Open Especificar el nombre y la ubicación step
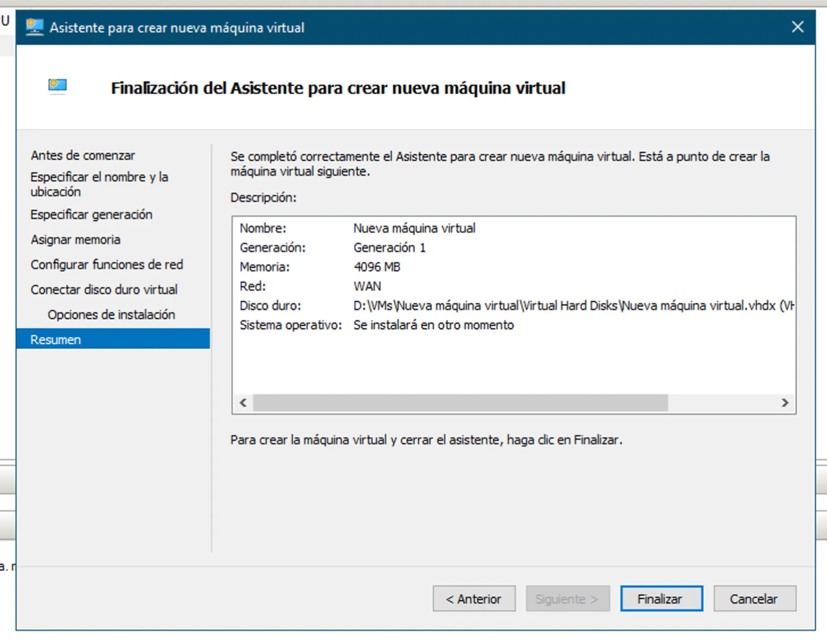 99,184
